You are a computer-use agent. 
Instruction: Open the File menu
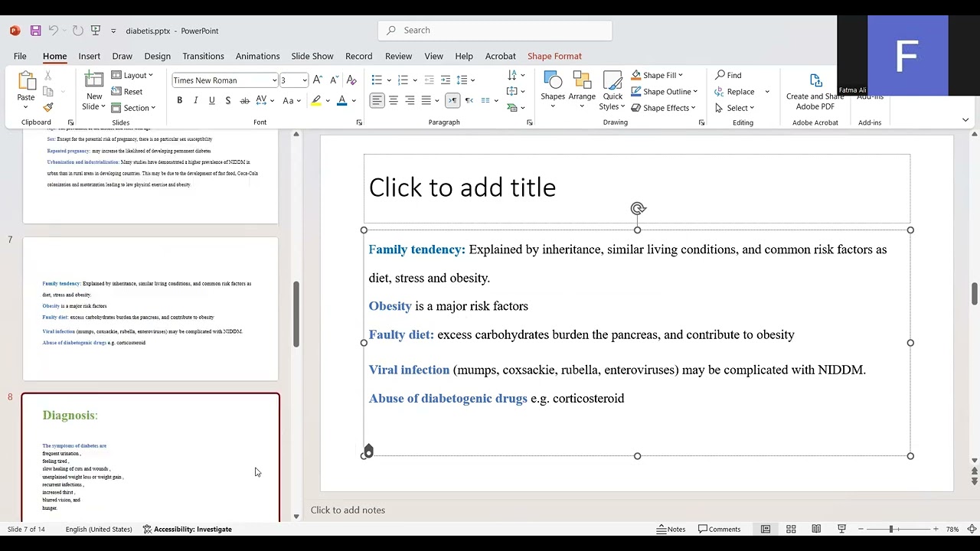[x=20, y=56]
